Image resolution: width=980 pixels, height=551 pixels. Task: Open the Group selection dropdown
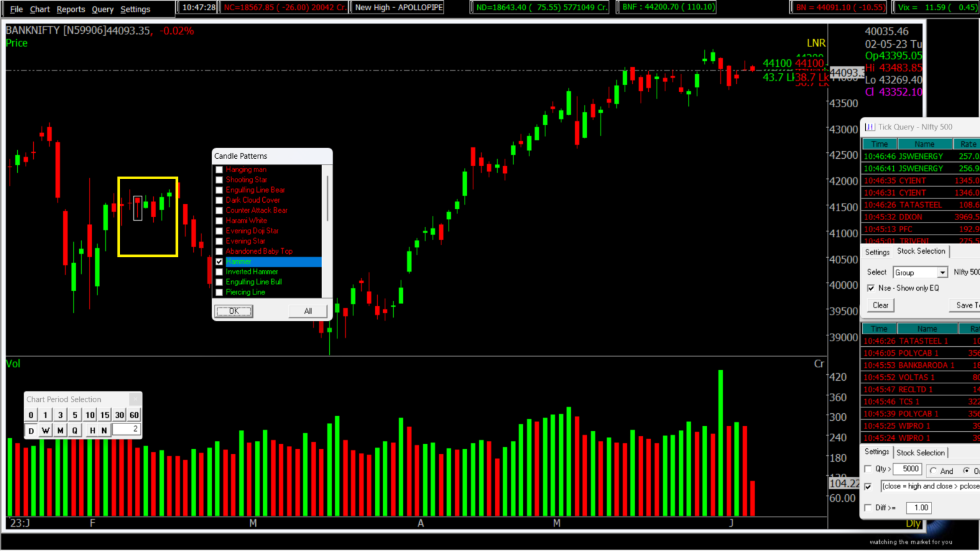(x=943, y=272)
